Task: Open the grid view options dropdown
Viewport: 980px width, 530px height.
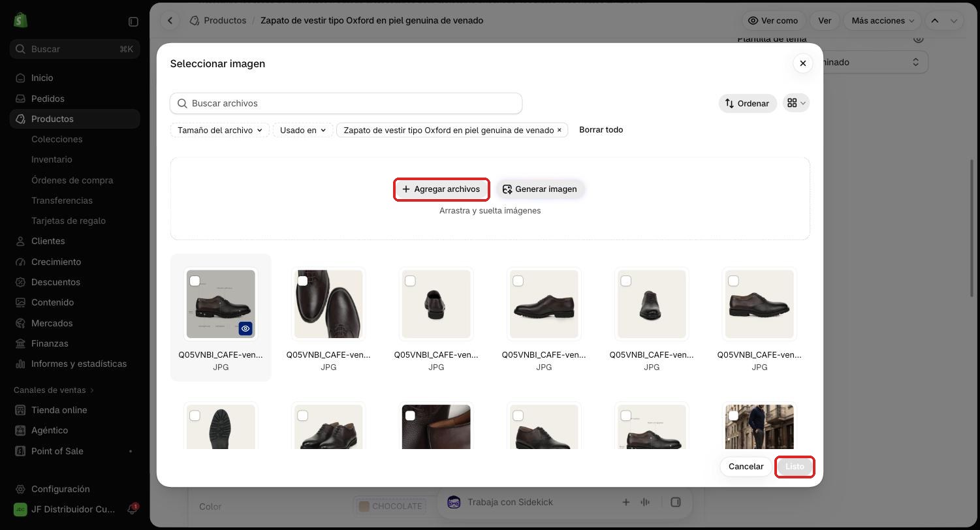Action: pos(797,102)
